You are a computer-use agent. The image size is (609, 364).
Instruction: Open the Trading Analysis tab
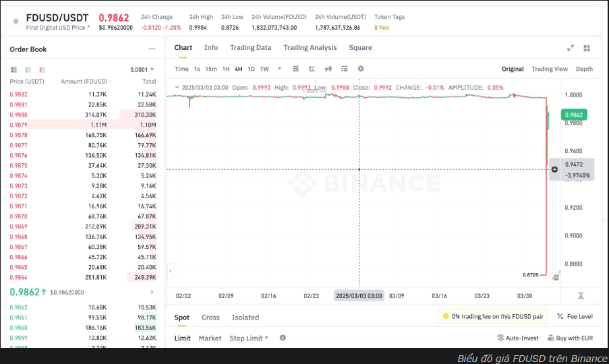click(x=310, y=47)
